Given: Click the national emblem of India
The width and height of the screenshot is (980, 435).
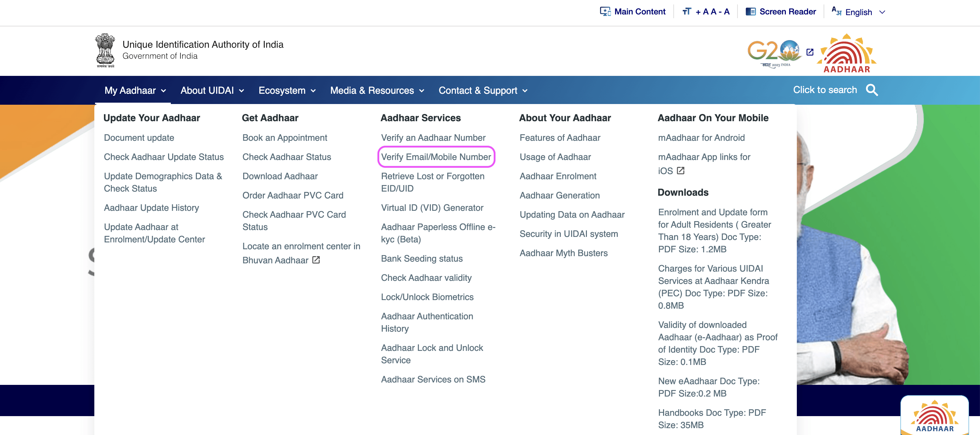Looking at the screenshot, I should click(x=105, y=50).
